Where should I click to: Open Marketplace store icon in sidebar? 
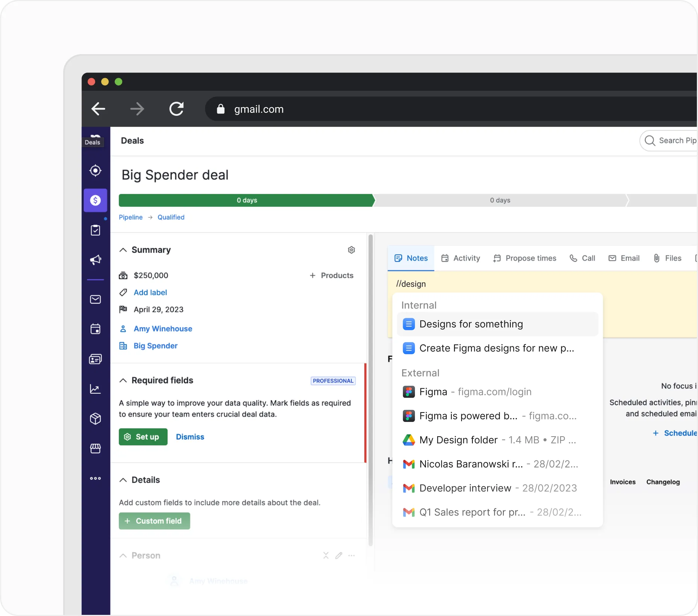pyautogui.click(x=95, y=448)
